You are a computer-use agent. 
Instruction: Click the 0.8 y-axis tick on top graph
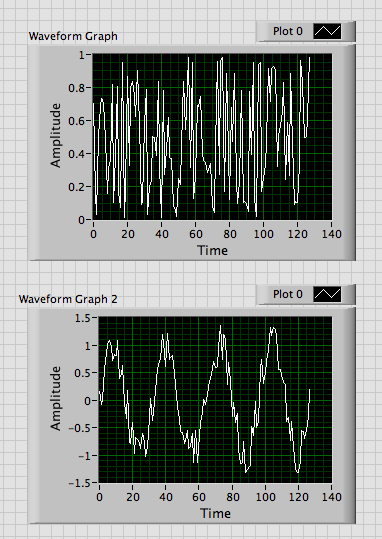[76, 88]
